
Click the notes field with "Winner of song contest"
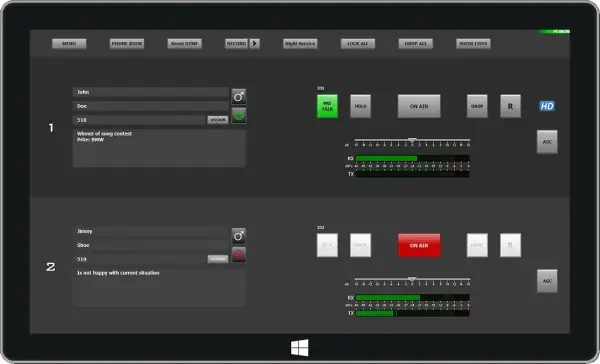[159, 148]
